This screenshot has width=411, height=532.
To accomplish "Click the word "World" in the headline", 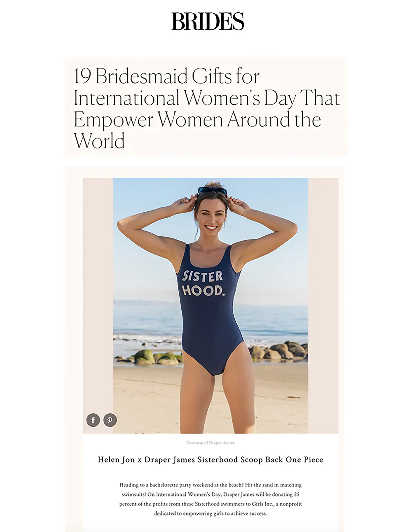I will (99, 140).
